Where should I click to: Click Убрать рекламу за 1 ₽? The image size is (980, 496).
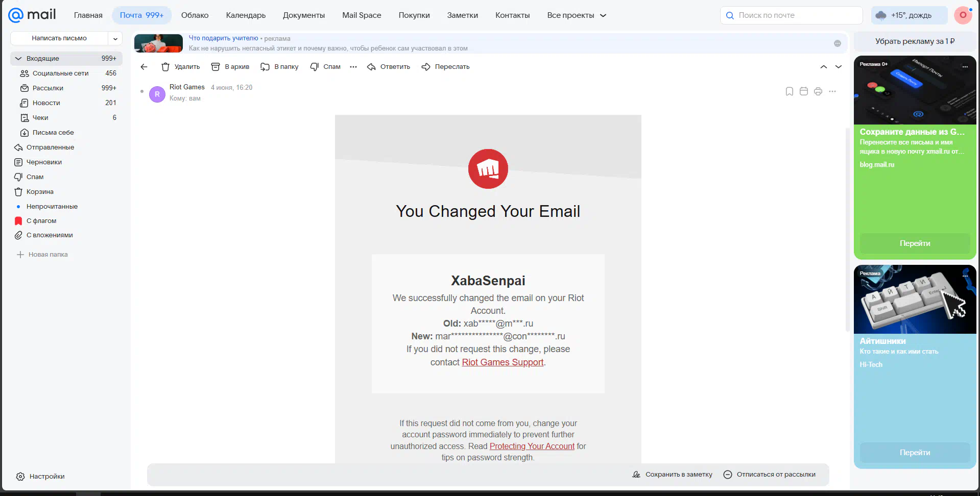pos(915,41)
